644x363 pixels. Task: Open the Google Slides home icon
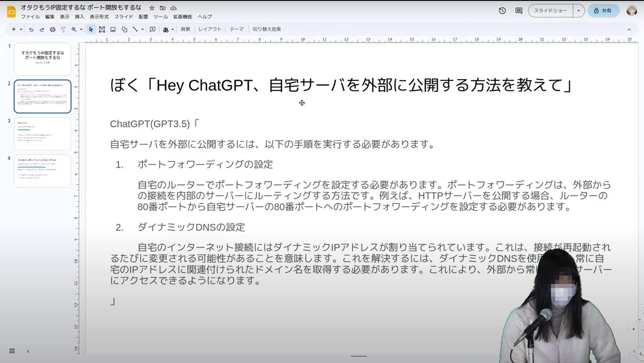[x=11, y=11]
